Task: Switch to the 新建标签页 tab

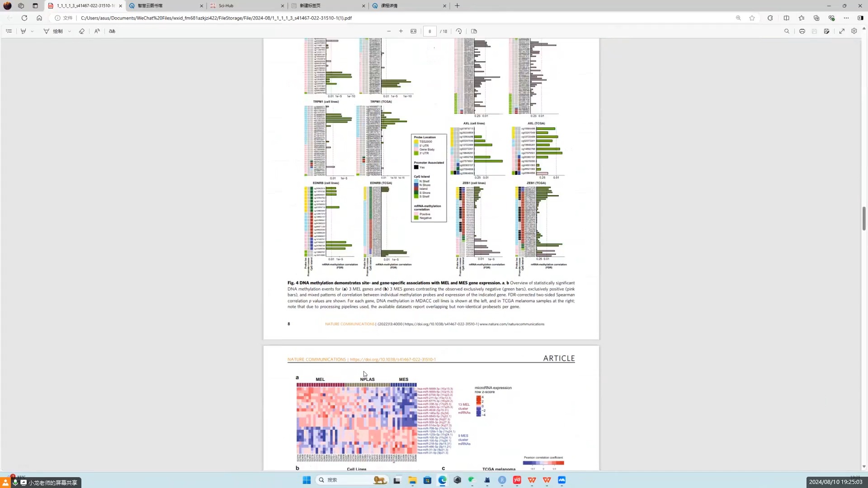Action: [327, 6]
